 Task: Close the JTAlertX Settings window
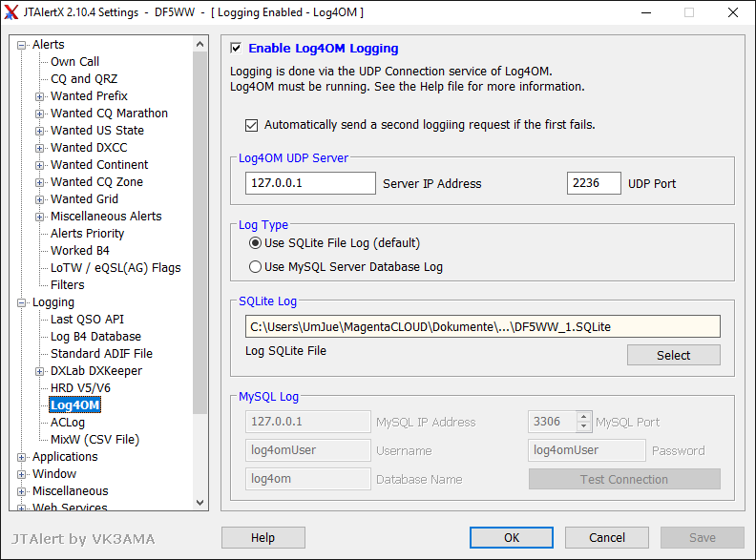(x=733, y=12)
